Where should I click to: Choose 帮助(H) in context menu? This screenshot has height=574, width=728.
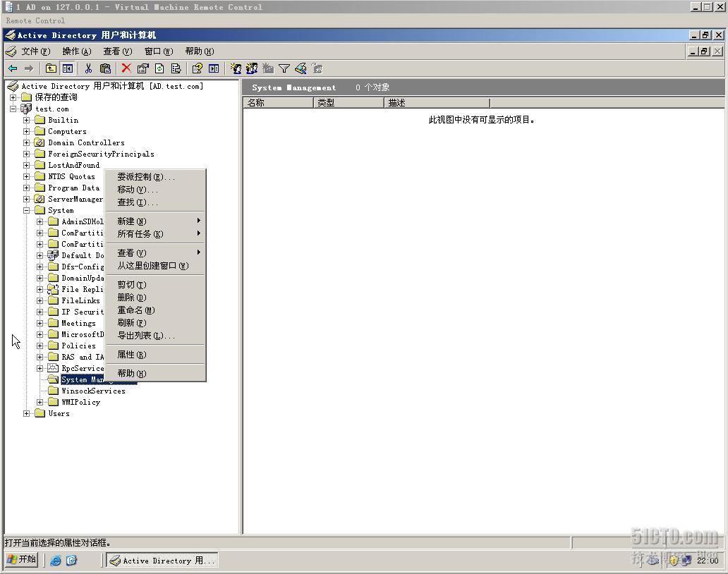click(155, 373)
